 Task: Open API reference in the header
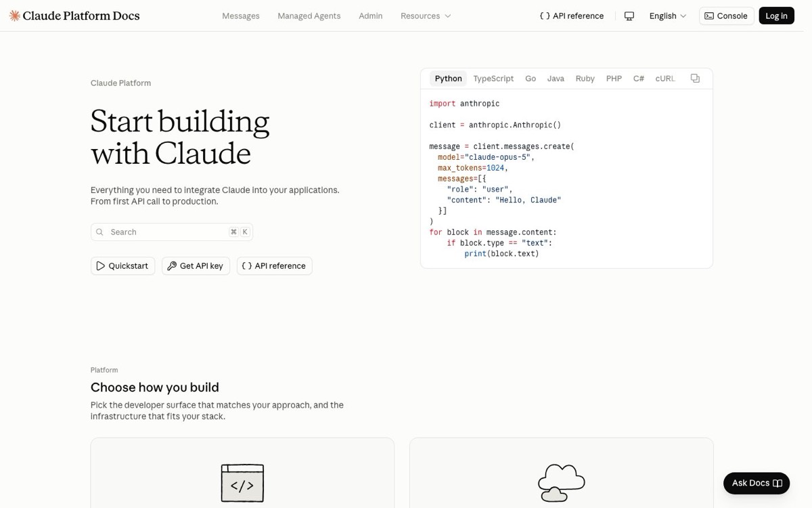point(572,16)
